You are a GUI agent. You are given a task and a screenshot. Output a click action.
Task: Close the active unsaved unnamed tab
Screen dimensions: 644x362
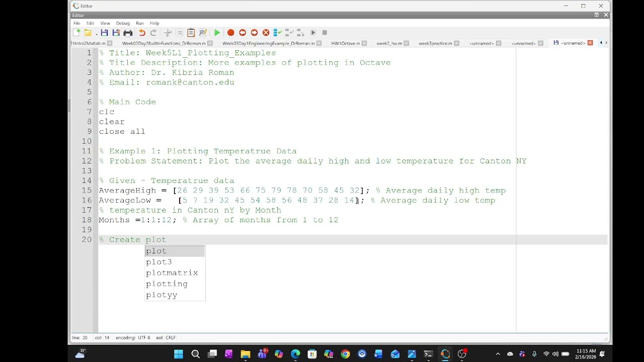590,43
